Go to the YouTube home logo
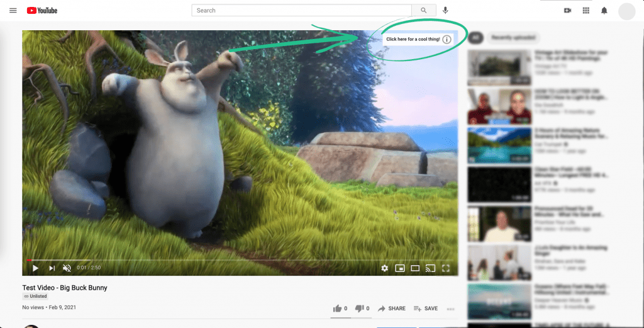 [42, 10]
